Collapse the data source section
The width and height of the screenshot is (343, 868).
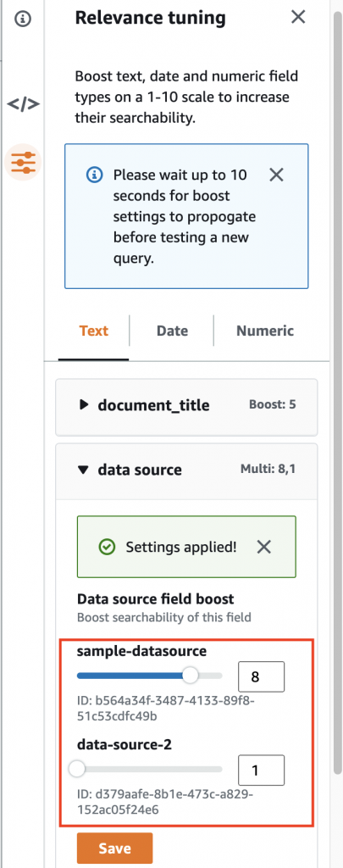pos(186,470)
